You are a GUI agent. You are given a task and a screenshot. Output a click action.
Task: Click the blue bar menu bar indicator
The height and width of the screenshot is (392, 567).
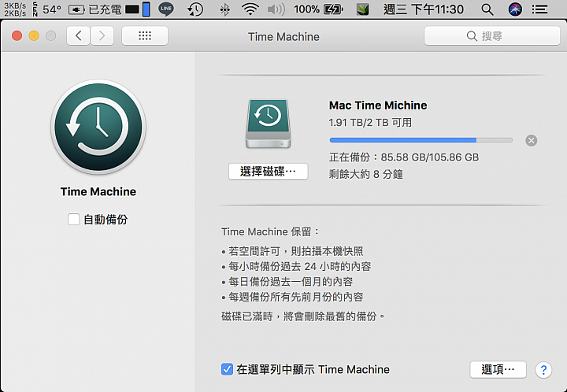pyautogui.click(x=146, y=9)
